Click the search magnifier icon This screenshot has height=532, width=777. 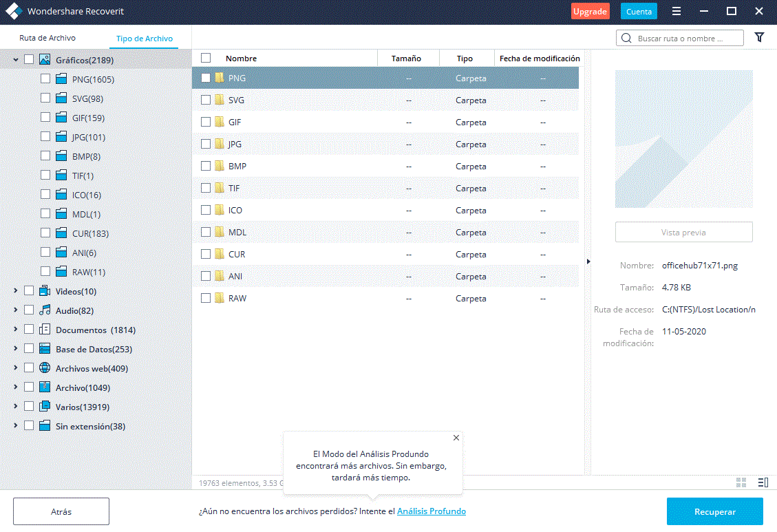[626, 38]
